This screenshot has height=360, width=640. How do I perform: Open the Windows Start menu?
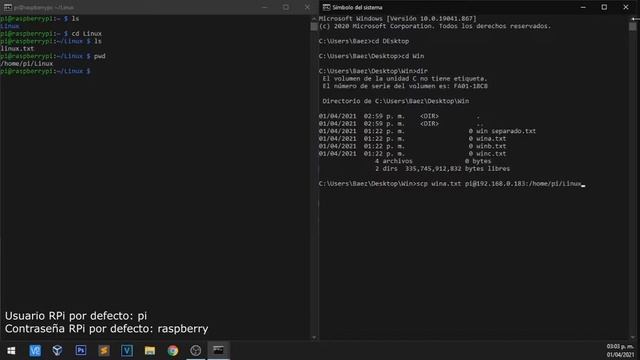click(11, 350)
